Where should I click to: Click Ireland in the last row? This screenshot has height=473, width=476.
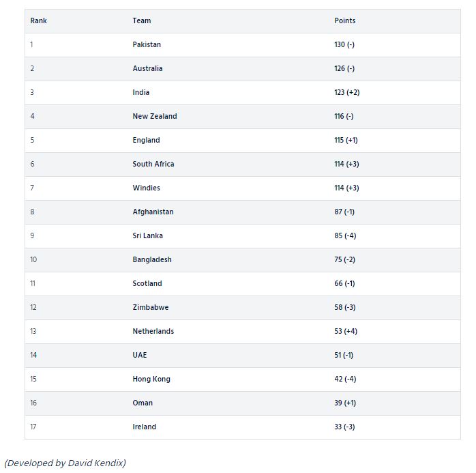[x=145, y=427]
